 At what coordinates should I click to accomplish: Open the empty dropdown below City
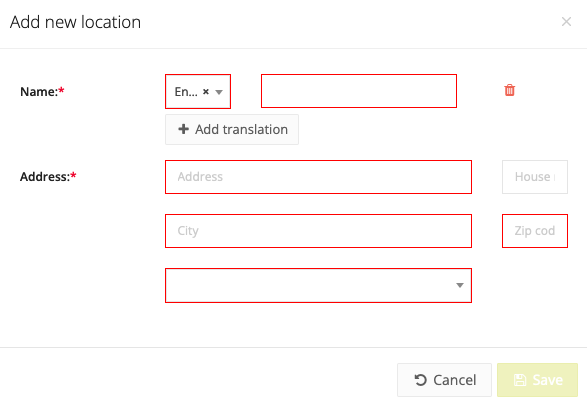click(x=318, y=285)
